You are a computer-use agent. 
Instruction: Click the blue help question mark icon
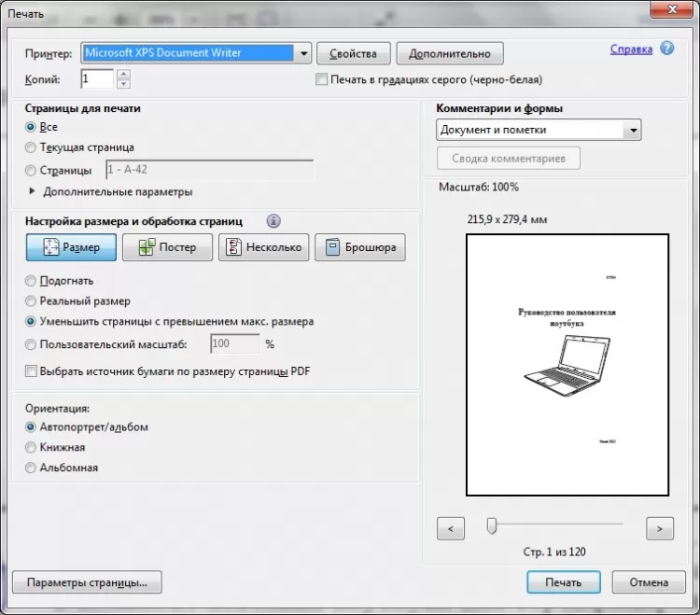coord(667,49)
